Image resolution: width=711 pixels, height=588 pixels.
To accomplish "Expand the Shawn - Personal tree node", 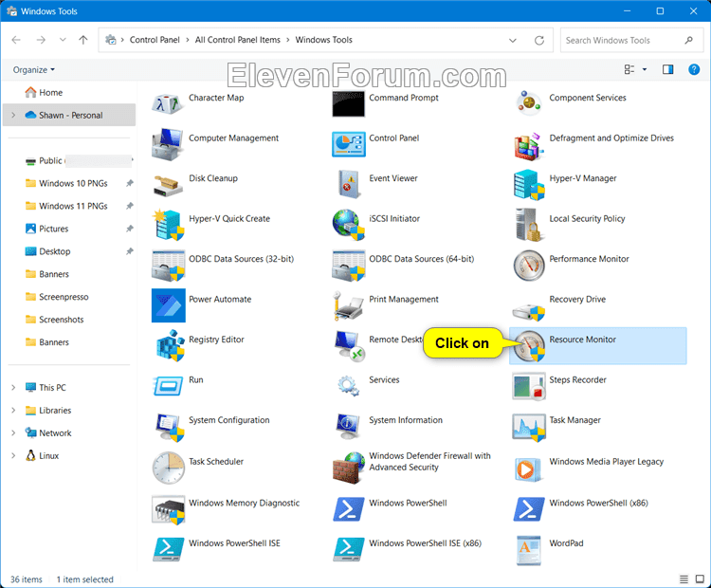I will point(13,116).
